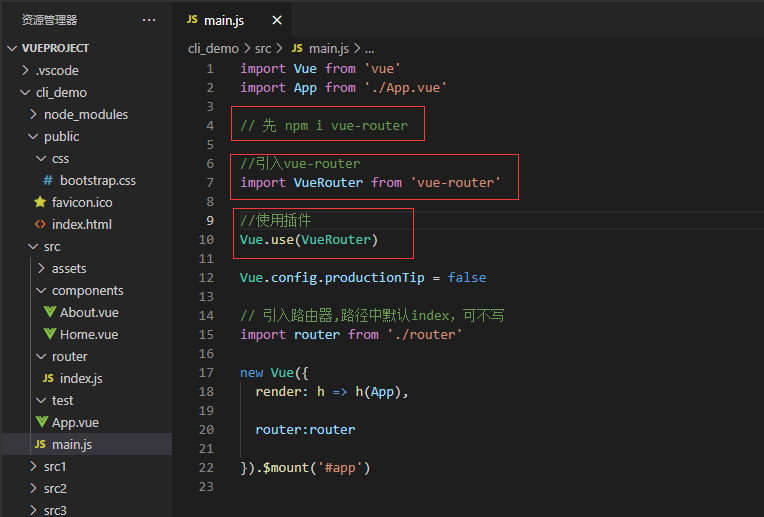Click the //引入vue-router comment
The image size is (764, 517).
pos(300,164)
